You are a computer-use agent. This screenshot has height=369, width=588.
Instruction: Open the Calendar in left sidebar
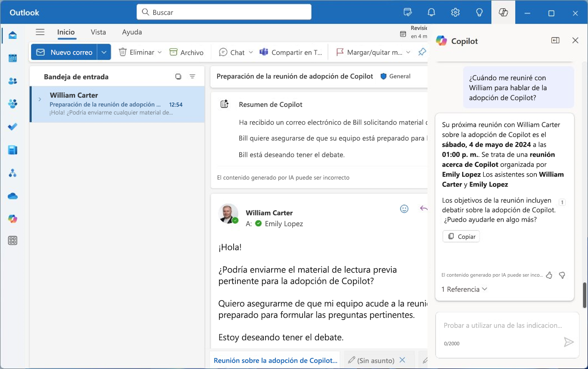coord(13,58)
